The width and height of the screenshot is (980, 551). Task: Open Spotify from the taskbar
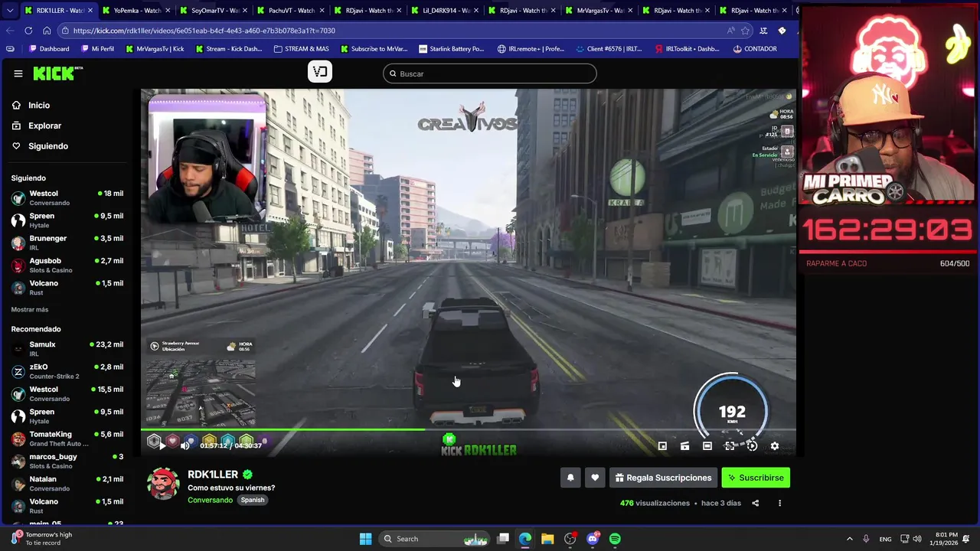(x=615, y=539)
